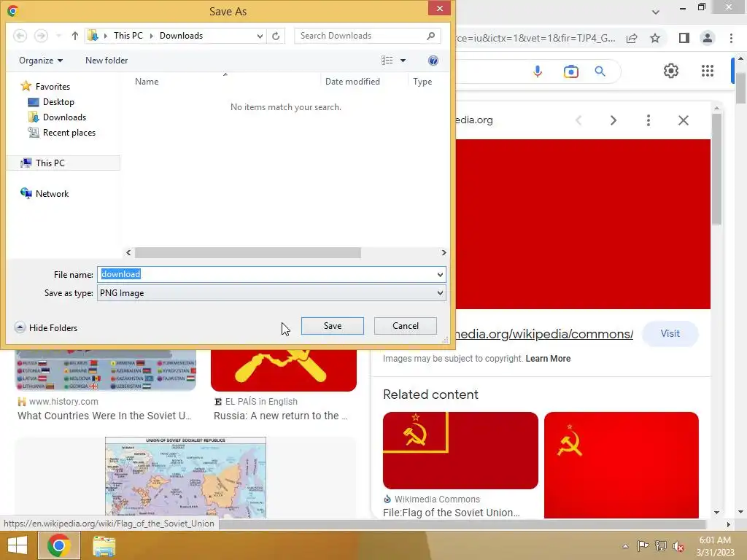Toggle Chrome side panel icon
The image size is (747, 560).
(x=684, y=38)
